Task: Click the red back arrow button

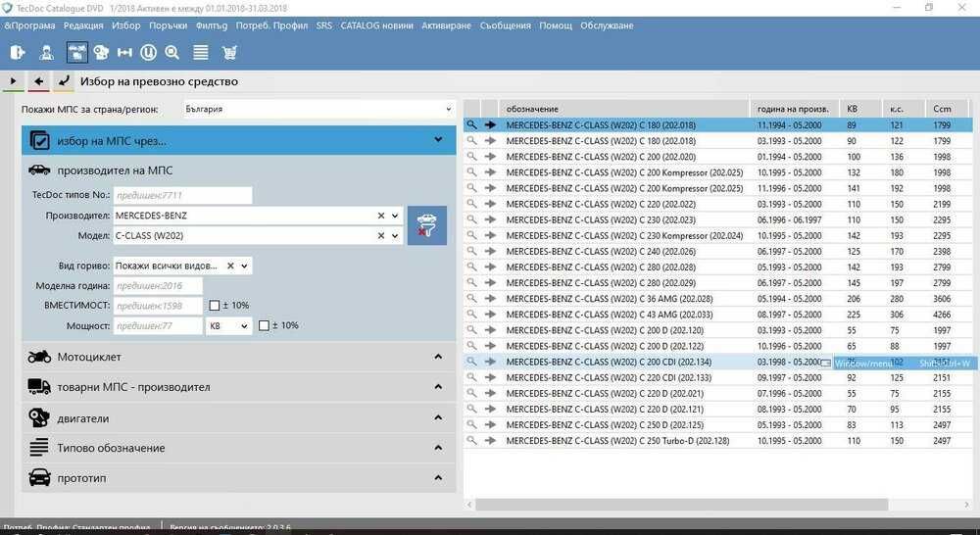Action: [39, 81]
